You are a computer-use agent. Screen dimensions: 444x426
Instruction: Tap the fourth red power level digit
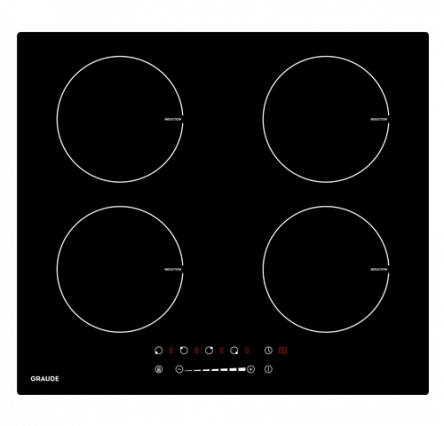tap(247, 350)
